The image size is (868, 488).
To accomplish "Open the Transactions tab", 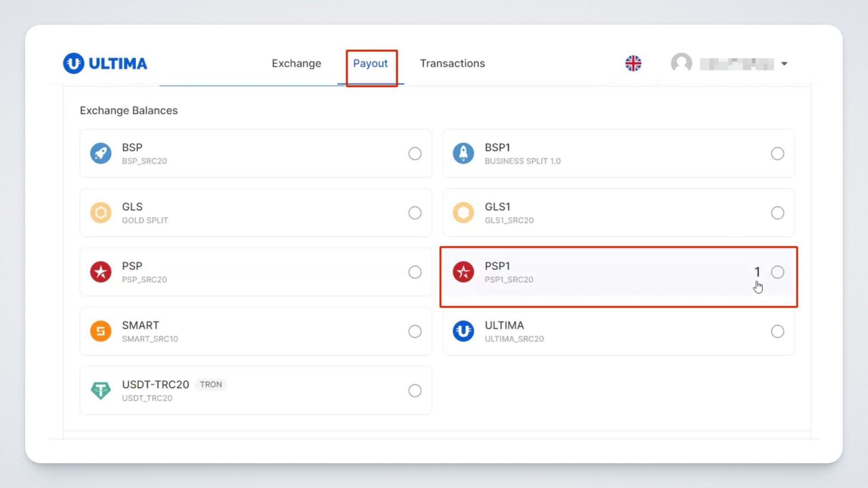I will pyautogui.click(x=452, y=63).
